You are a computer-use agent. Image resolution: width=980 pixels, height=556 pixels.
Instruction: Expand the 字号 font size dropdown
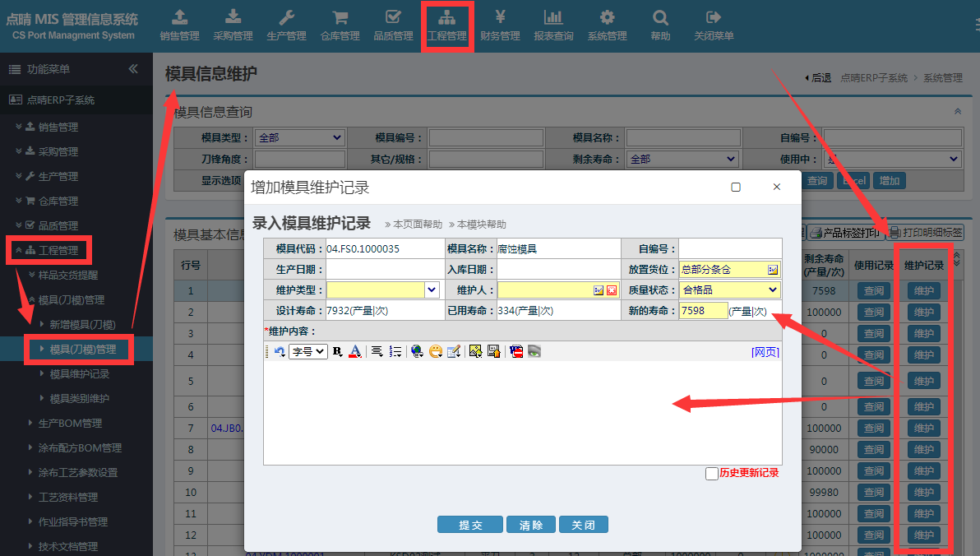(x=308, y=351)
